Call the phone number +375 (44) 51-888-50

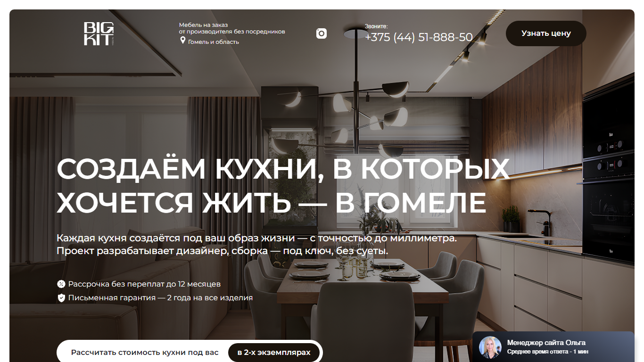[x=419, y=37]
